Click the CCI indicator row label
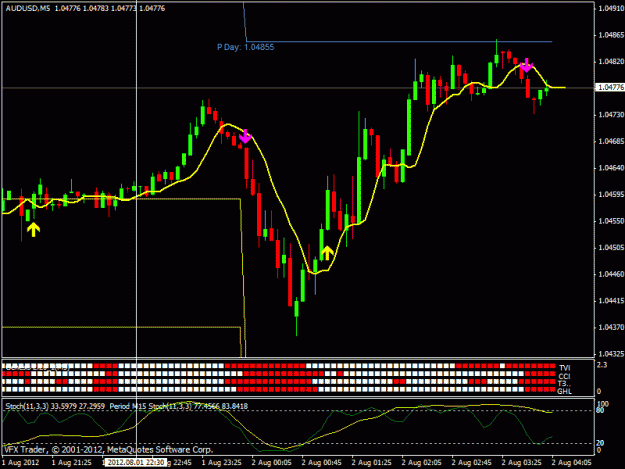Image resolution: width=625 pixels, height=469 pixels. (x=564, y=376)
